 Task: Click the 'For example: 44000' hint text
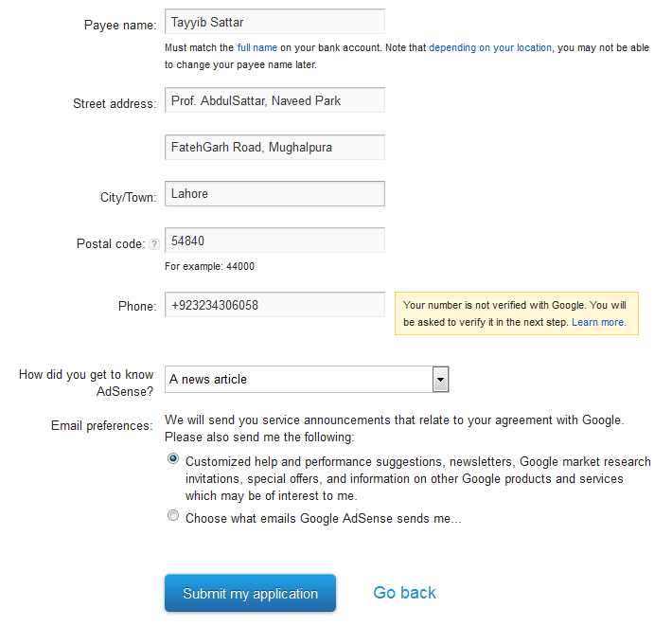(x=209, y=266)
